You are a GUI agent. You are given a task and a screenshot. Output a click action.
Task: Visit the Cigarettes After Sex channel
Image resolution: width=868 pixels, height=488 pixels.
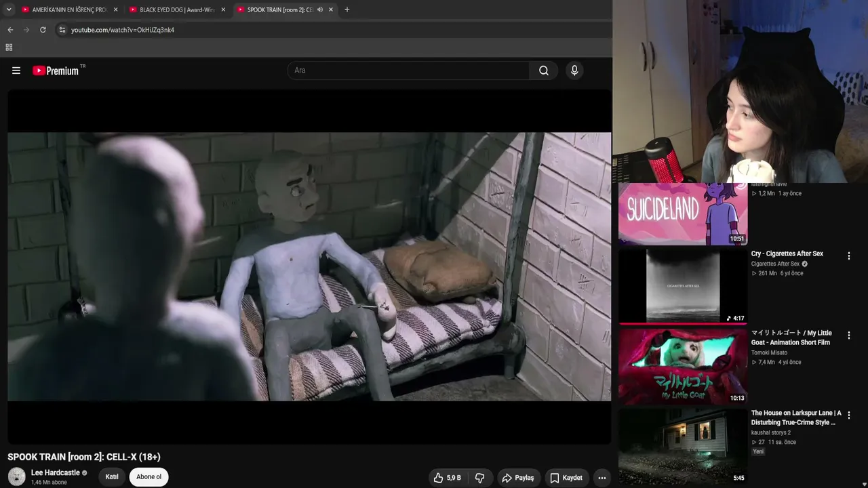point(775,264)
